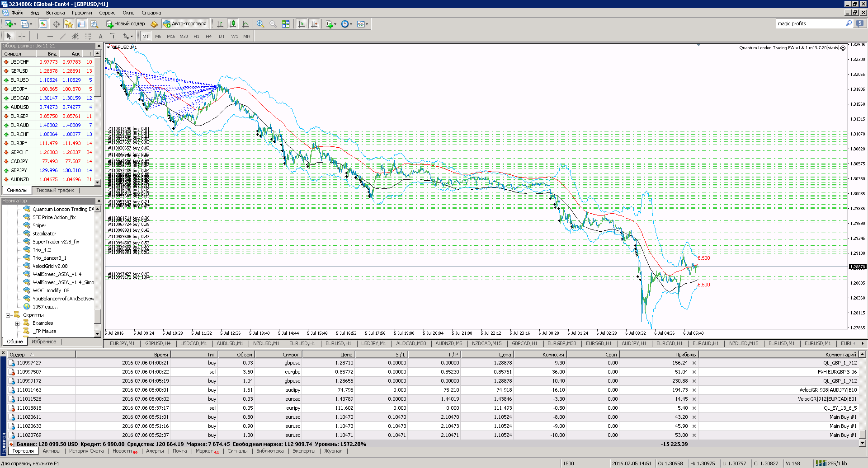
Task: Expand the Examples tree node
Action: 17,323
